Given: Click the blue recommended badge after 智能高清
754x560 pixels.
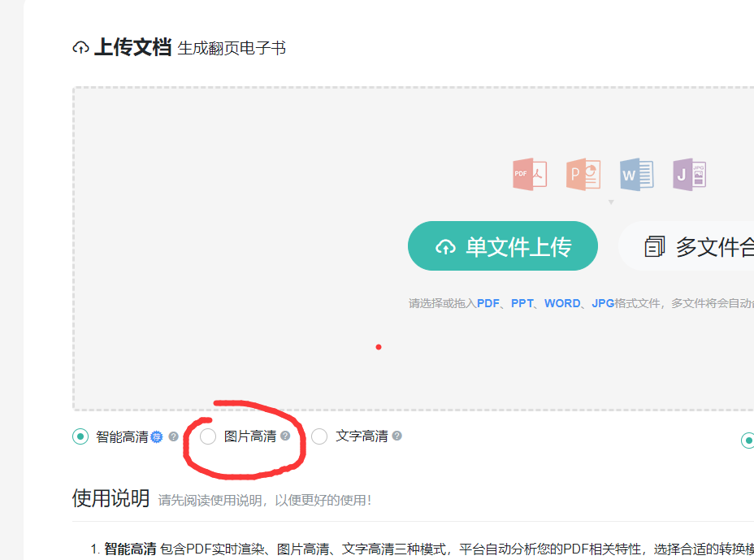Looking at the screenshot, I should (157, 436).
